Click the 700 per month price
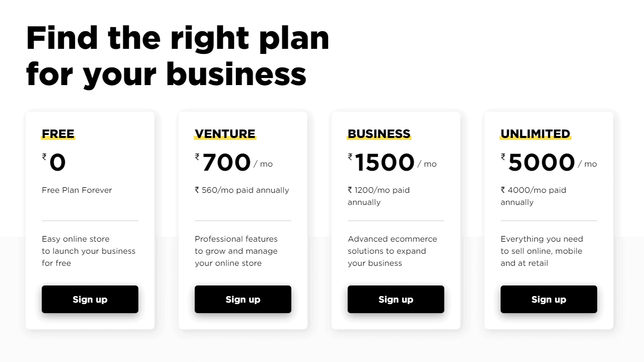This screenshot has width=644, height=362. coord(227,163)
